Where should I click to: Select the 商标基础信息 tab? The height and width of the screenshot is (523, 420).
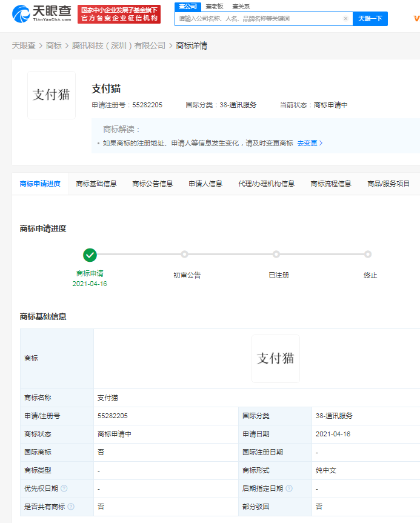point(96,184)
